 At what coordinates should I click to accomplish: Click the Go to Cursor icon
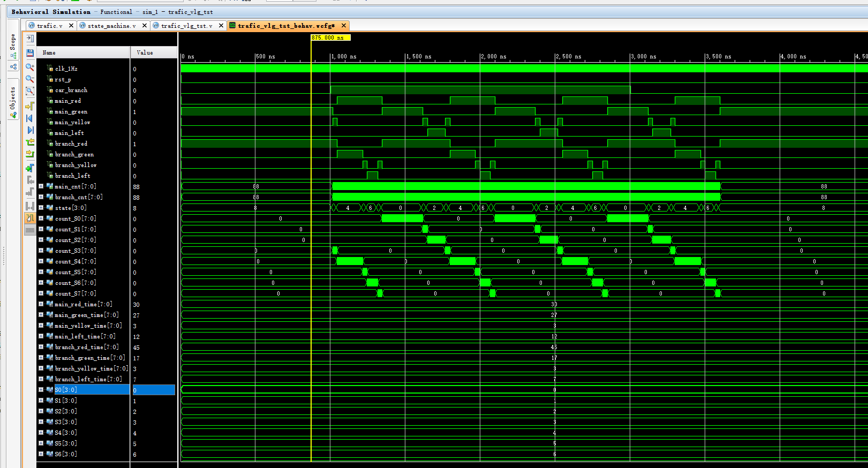coord(30,106)
